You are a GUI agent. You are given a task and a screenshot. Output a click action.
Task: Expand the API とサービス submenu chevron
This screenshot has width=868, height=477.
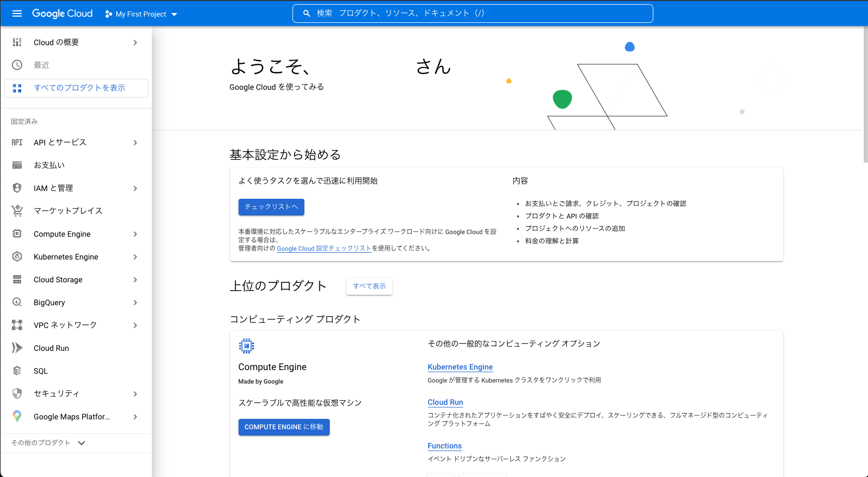[x=135, y=143]
